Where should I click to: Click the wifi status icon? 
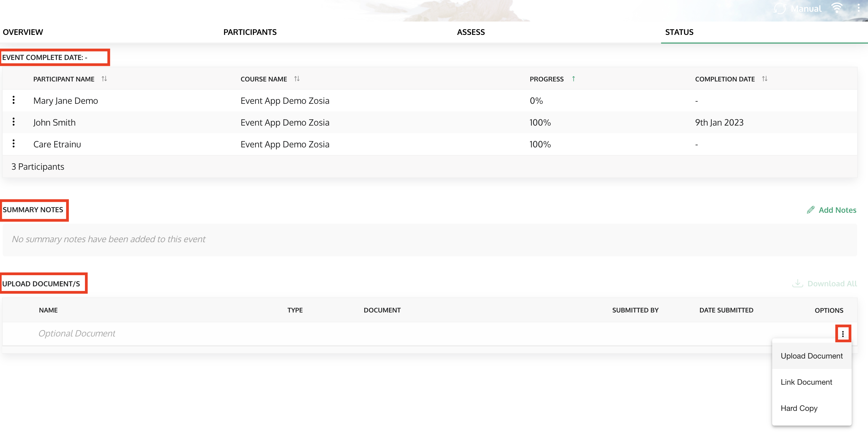(837, 8)
